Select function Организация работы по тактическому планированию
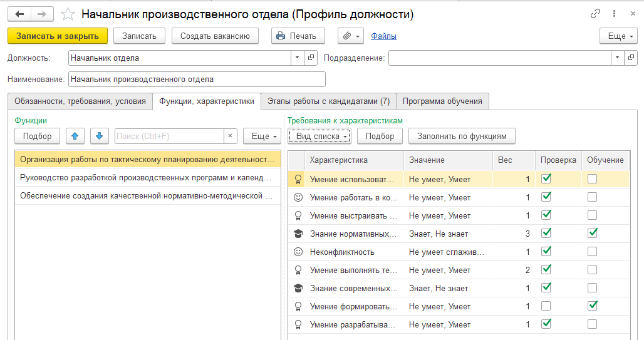 tap(148, 159)
